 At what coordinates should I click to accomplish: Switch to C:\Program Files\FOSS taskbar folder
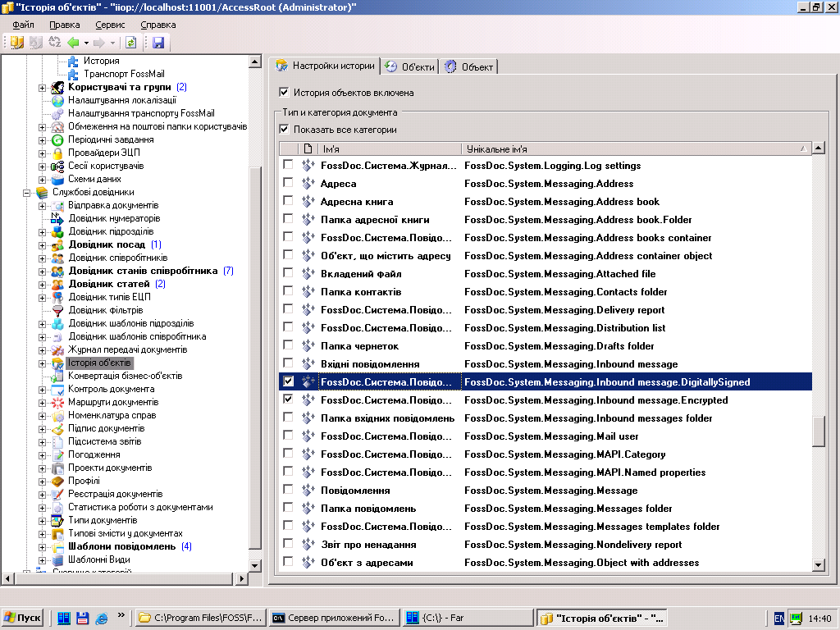pos(200,618)
